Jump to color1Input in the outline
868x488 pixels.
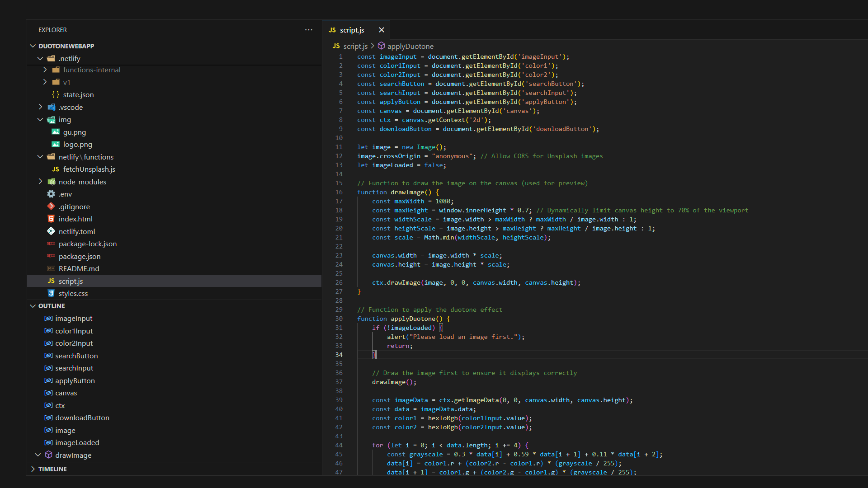coord(74,331)
